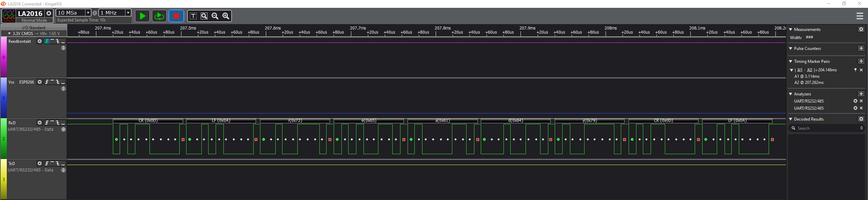
Task: Click the decoded results Search field
Action: click(x=827, y=128)
